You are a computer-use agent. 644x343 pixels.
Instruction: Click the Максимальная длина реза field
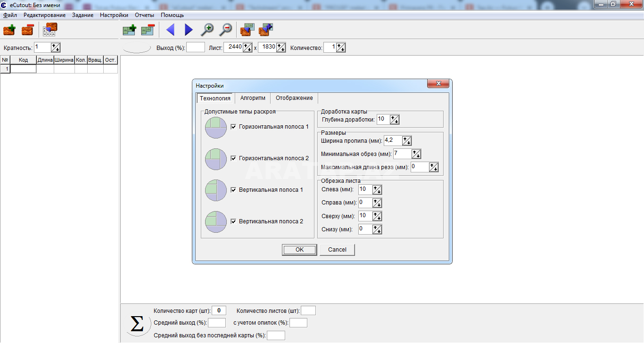click(420, 167)
